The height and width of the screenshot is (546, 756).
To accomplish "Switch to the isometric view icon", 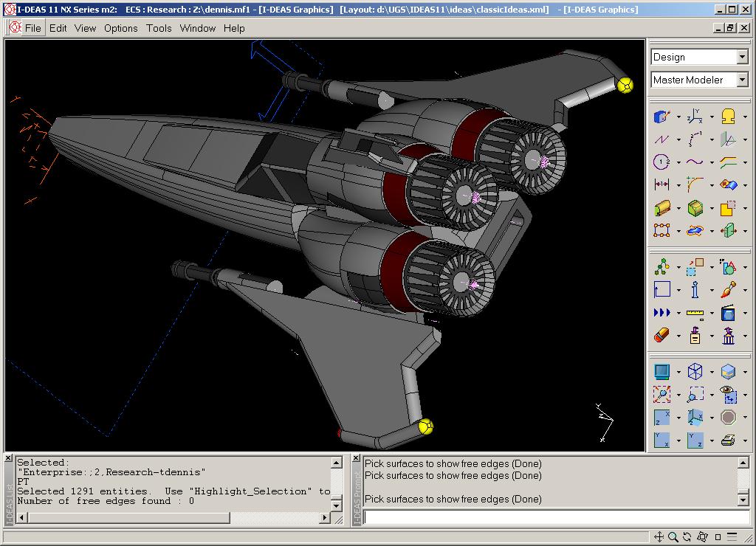I will click(x=695, y=418).
